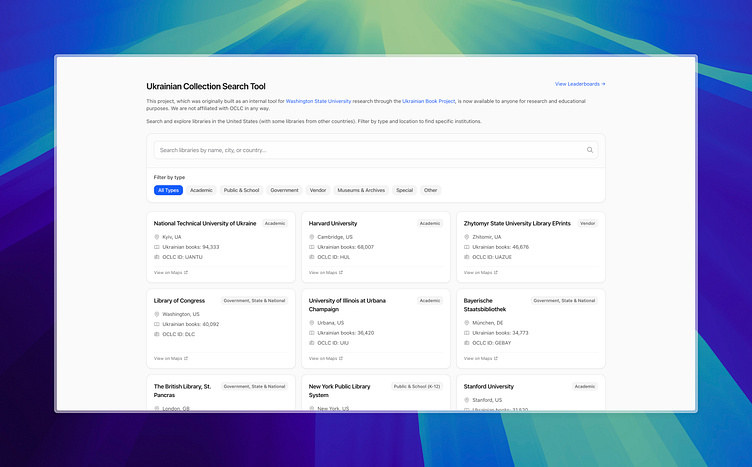Click the search magnifier icon
The height and width of the screenshot is (467, 752).
click(590, 150)
